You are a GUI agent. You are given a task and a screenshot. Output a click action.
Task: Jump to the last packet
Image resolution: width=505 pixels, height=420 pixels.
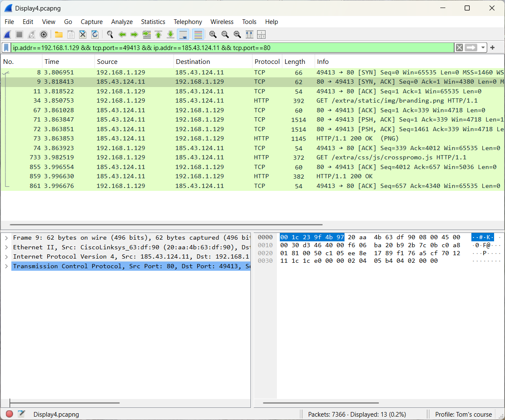click(x=171, y=34)
